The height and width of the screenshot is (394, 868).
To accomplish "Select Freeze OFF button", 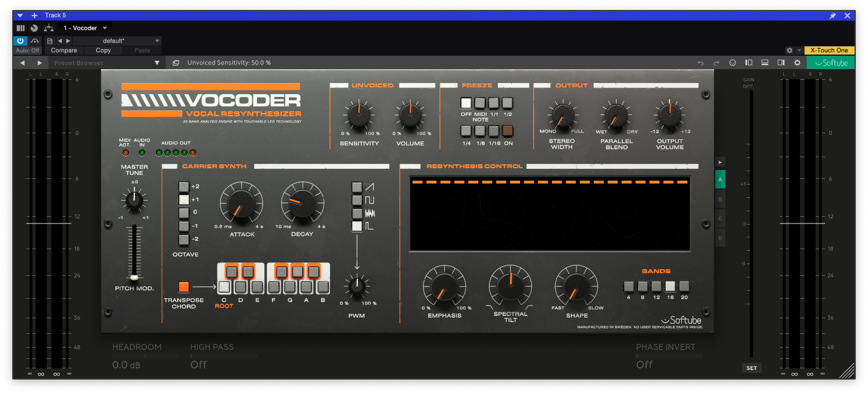I will (466, 103).
